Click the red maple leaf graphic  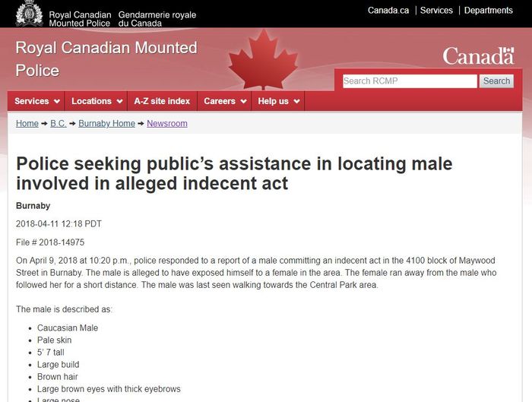coord(263,59)
